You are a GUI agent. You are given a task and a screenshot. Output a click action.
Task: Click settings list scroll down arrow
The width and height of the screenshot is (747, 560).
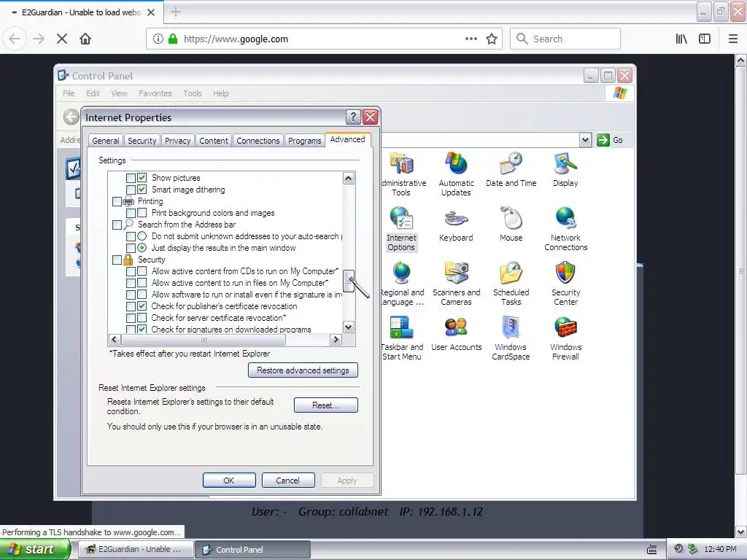(348, 327)
